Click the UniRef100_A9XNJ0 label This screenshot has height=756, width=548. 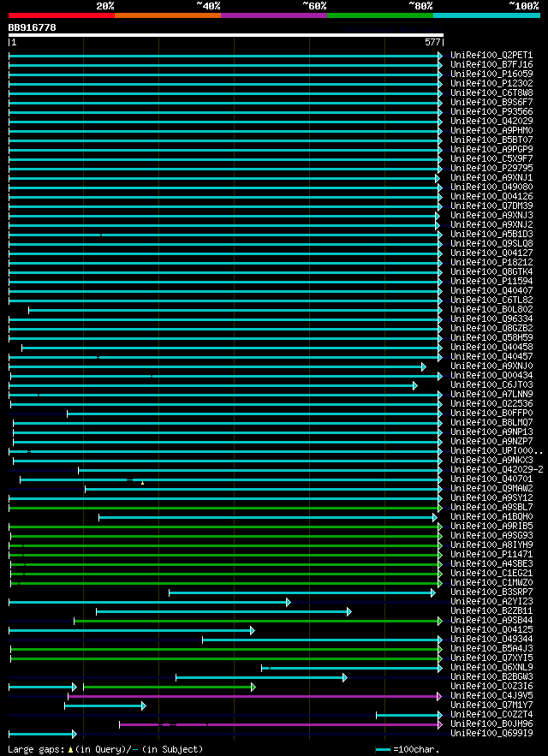point(491,366)
